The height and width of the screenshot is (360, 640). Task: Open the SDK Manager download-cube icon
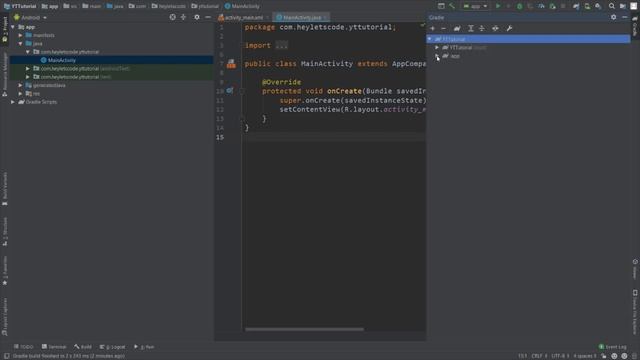tap(598, 6)
